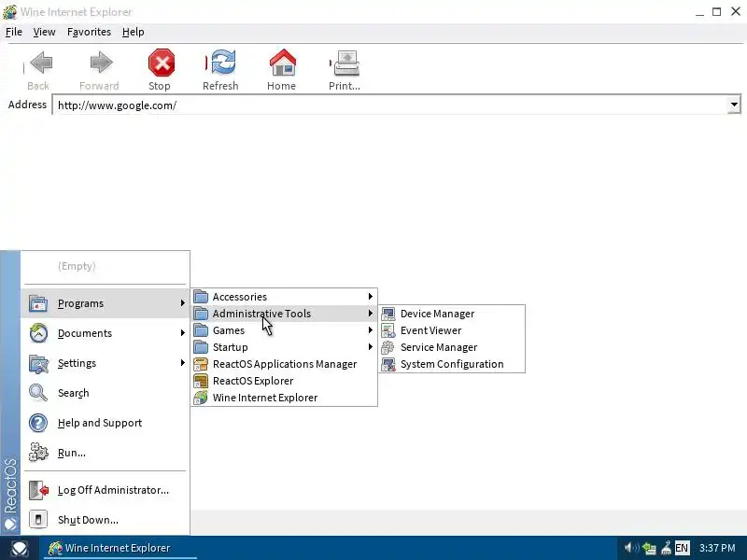Screen dimensions: 747x560
Task: Expand the Documents submenu
Action: tap(105, 333)
